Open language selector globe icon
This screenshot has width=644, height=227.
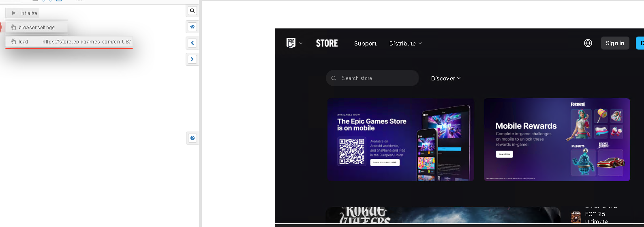588,43
